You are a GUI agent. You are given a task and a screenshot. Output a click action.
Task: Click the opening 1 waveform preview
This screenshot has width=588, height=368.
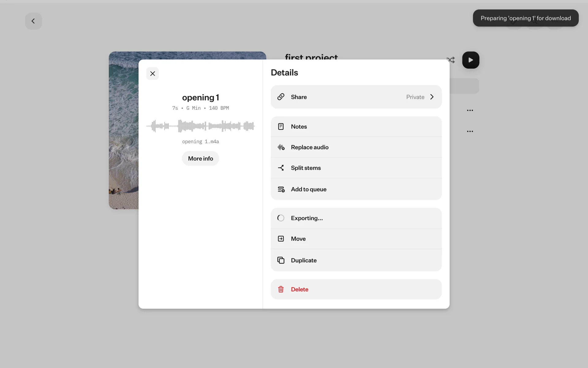[200, 126]
